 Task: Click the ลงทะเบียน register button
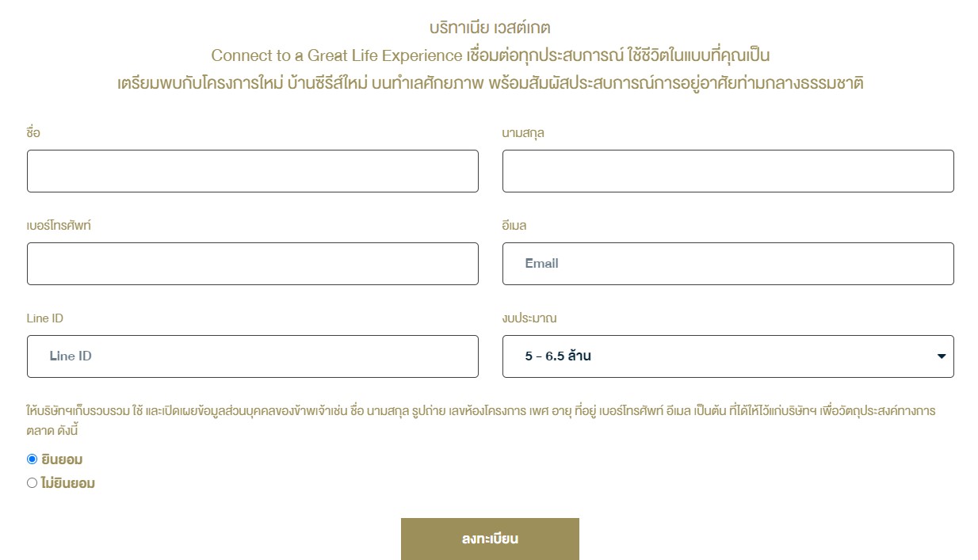click(x=490, y=539)
